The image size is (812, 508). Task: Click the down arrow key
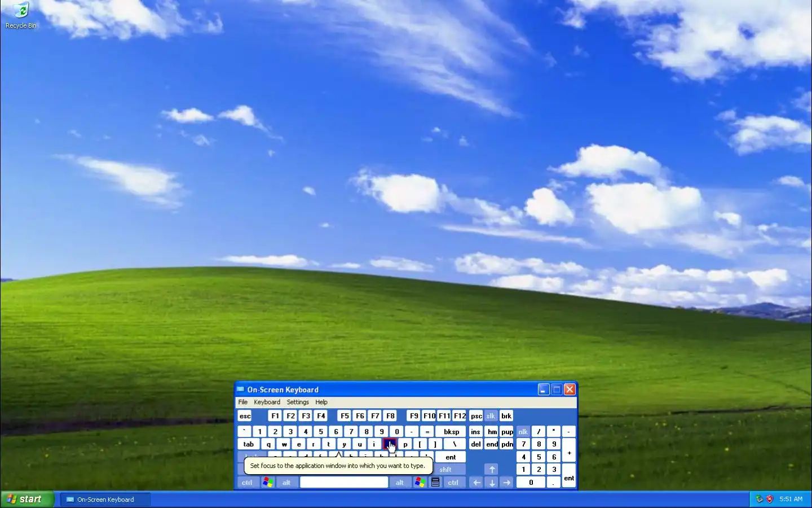pyautogui.click(x=492, y=483)
